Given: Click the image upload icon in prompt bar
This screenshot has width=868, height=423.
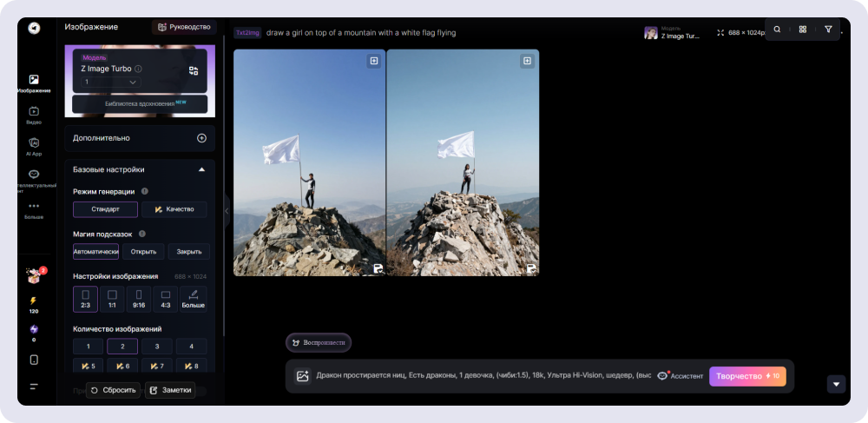Looking at the screenshot, I should pos(302,376).
